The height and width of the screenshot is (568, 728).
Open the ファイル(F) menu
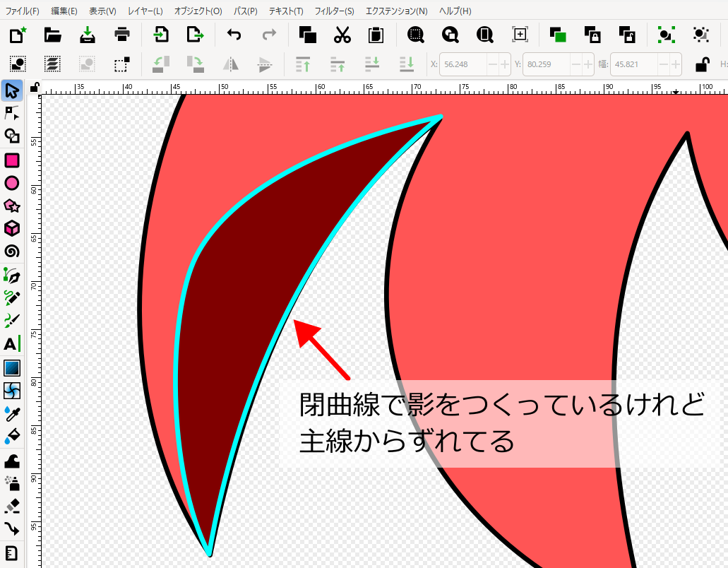(x=22, y=11)
